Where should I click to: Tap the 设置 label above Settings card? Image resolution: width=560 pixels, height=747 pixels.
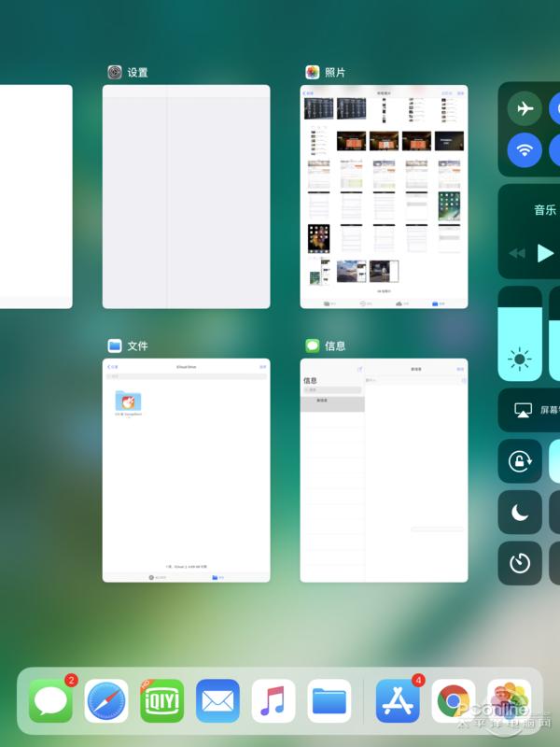tap(137, 73)
